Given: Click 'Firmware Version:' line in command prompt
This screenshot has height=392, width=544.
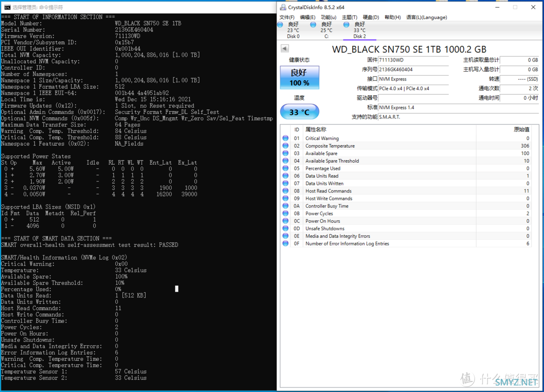Looking at the screenshot, I should click(x=71, y=36).
